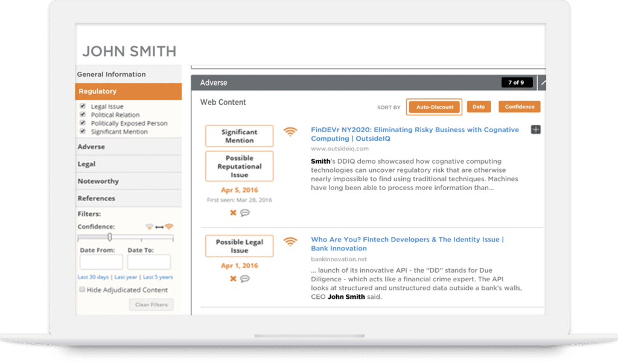
Task: Click the Significant Mention tag
Action: click(x=239, y=136)
